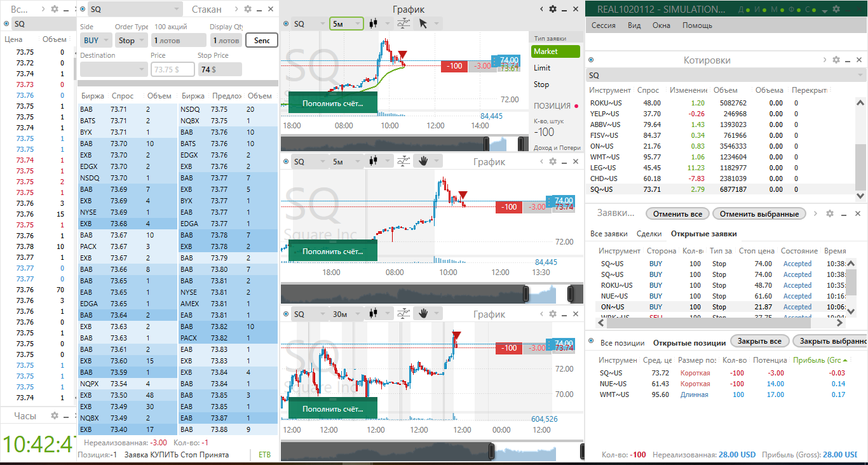Click the Закрыть все button

point(760,341)
